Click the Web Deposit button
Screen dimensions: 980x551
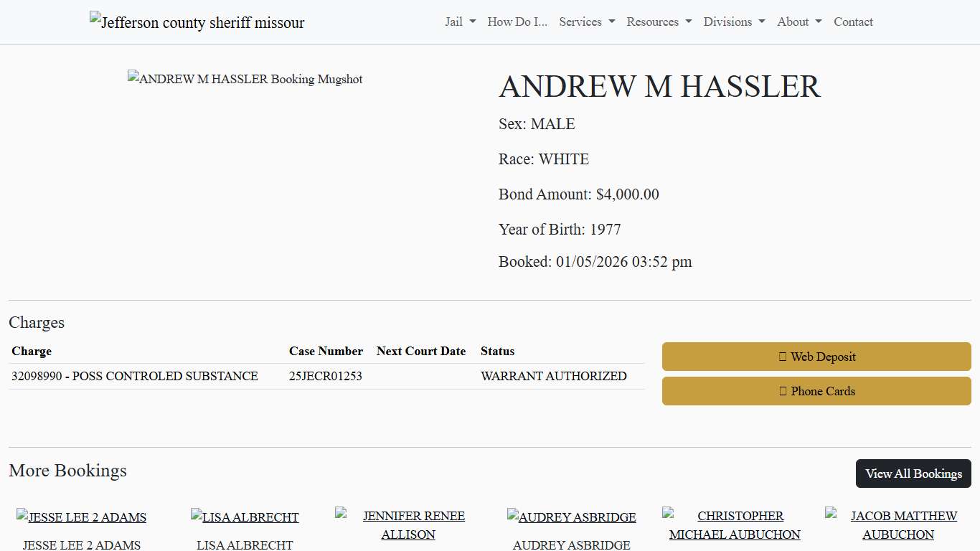816,357
